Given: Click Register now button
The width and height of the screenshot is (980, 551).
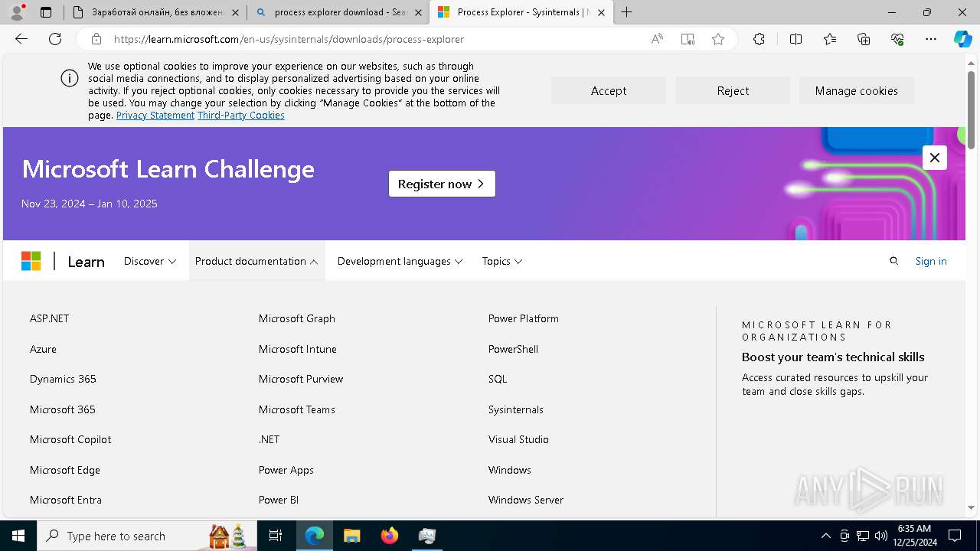Looking at the screenshot, I should pos(442,184).
